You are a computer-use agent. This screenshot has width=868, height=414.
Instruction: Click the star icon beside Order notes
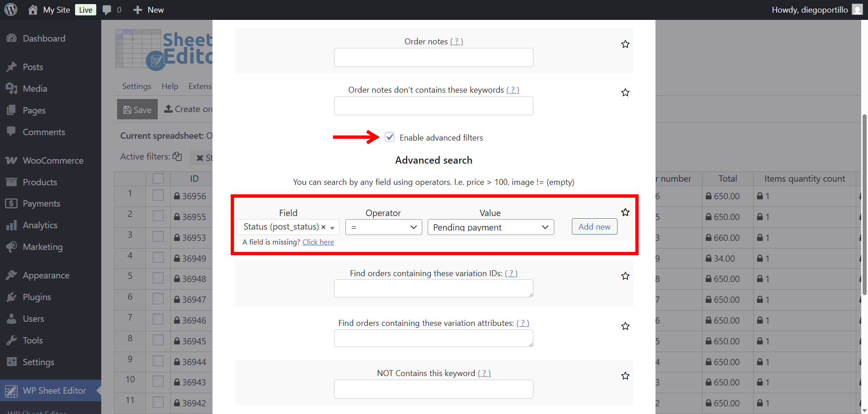(625, 44)
